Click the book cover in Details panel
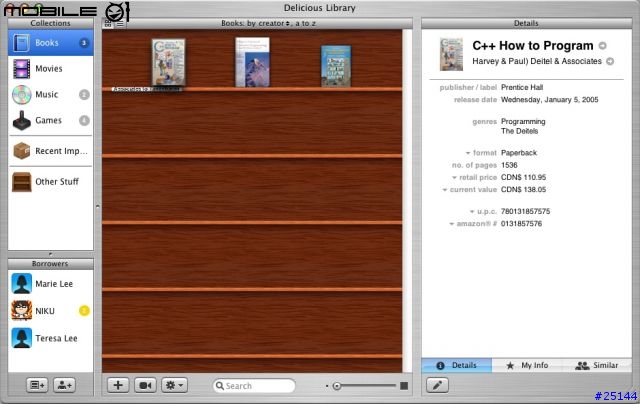 coord(451,54)
